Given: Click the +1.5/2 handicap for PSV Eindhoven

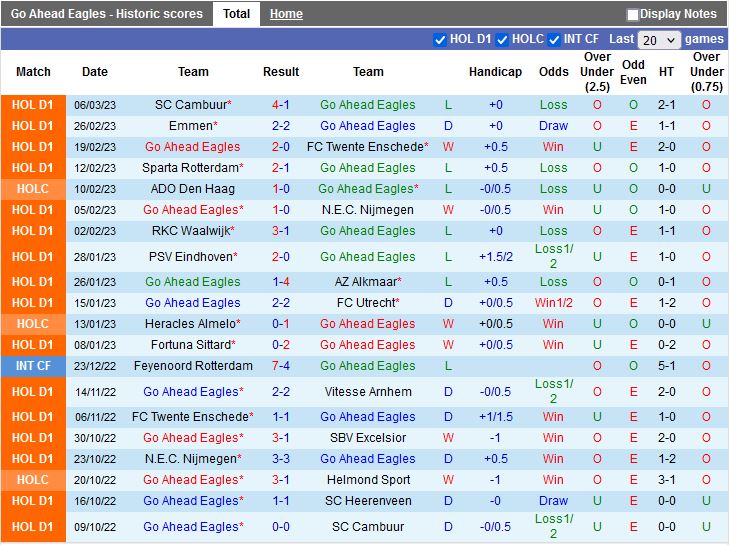Looking at the screenshot, I should tap(496, 257).
